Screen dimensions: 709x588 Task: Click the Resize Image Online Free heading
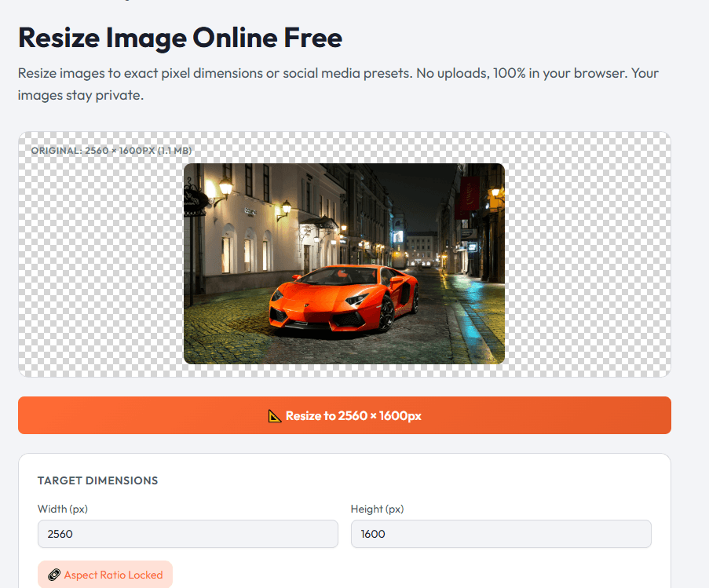180,37
